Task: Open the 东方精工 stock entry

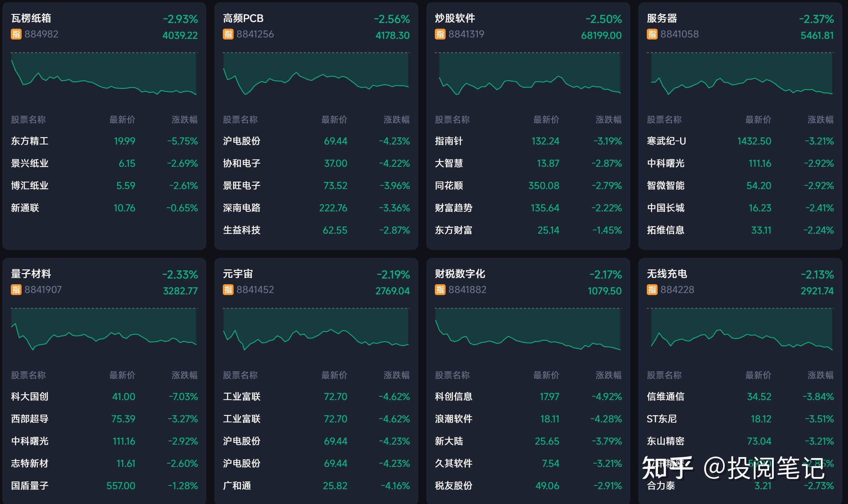Action: 30,141
